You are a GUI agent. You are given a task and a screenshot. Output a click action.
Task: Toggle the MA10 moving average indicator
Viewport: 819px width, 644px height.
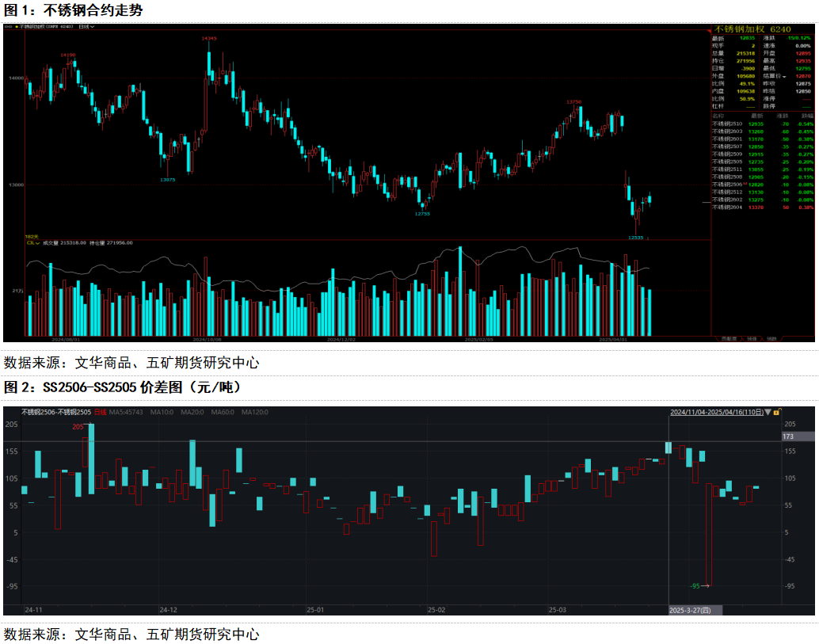coord(162,412)
